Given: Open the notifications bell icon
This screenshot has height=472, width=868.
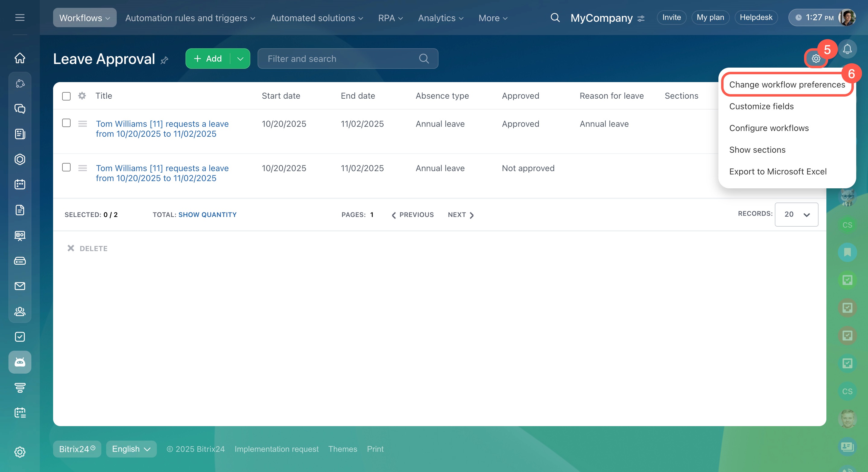Looking at the screenshot, I should pyautogui.click(x=847, y=49).
